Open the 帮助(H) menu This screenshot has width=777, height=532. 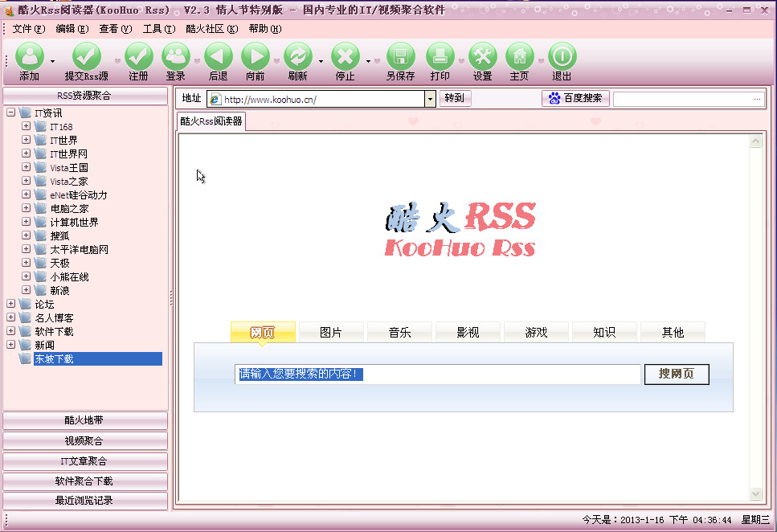tap(265, 29)
